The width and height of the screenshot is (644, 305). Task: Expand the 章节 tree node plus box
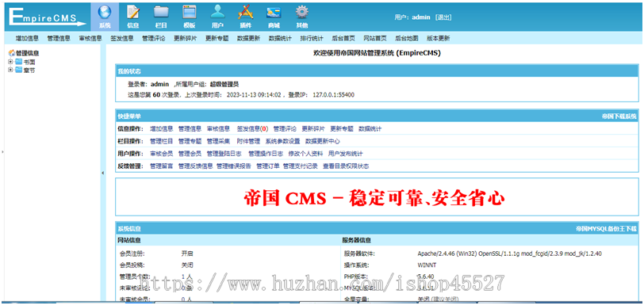tap(10, 71)
